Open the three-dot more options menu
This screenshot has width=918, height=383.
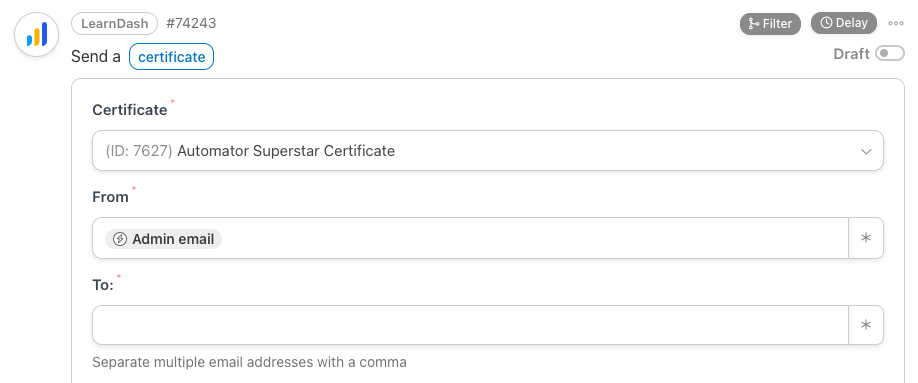tap(896, 23)
